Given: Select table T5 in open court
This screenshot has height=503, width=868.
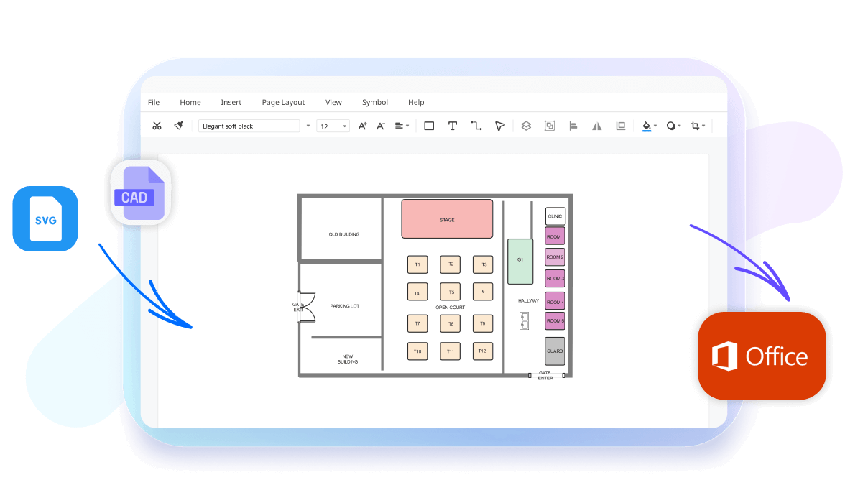Looking at the screenshot, I should 451,292.
